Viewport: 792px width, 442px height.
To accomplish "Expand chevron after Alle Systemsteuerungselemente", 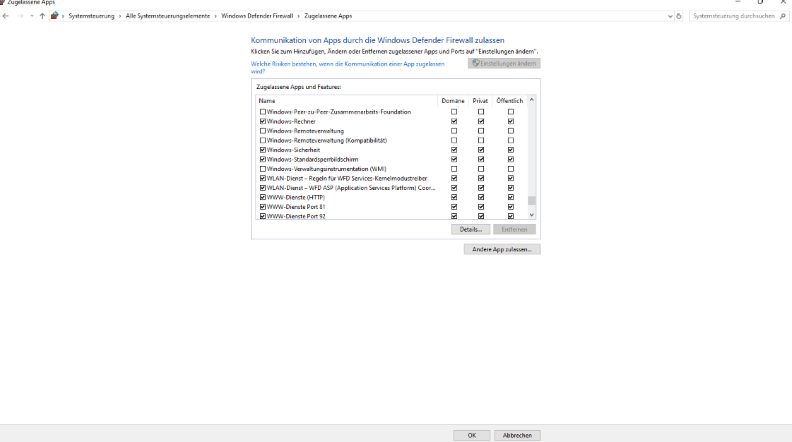I will 216,16.
